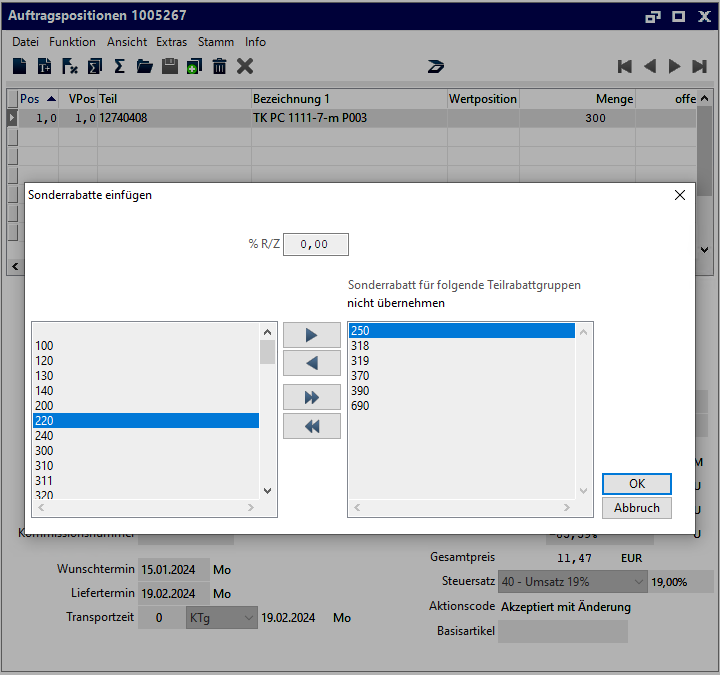Select 370 in the excluded groups list
Viewport: 720px width, 675px height.
tap(462, 376)
